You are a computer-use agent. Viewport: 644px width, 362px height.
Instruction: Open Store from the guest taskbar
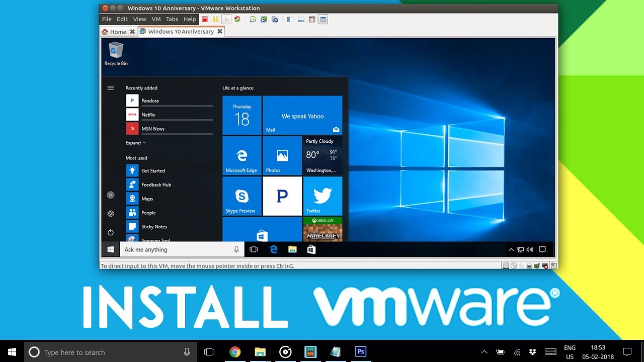pos(311,249)
